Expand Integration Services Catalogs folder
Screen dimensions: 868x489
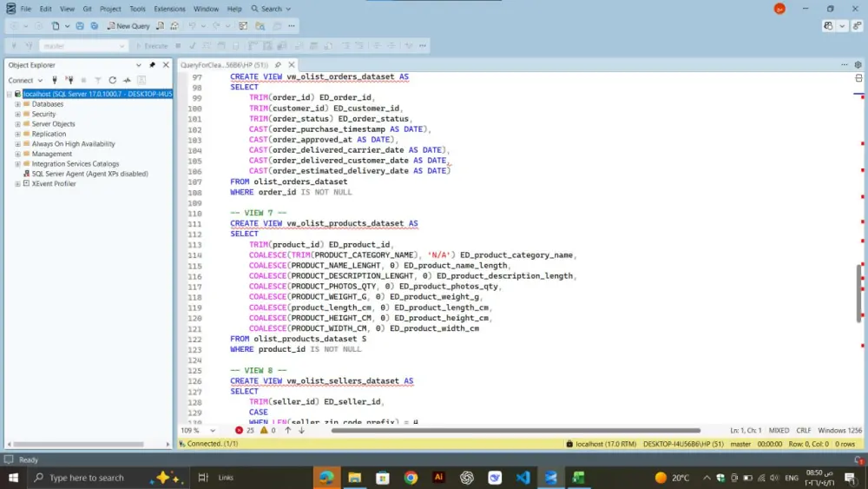pyautogui.click(x=17, y=164)
